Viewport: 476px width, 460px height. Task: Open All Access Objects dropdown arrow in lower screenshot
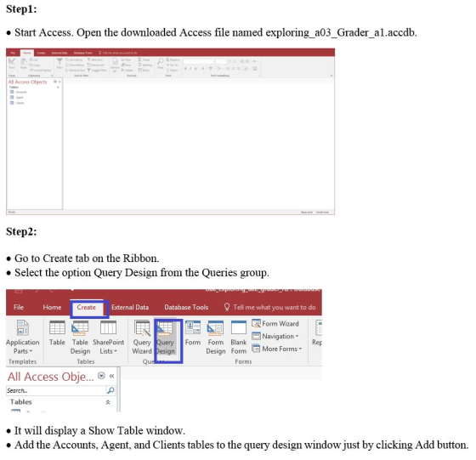[x=101, y=376]
